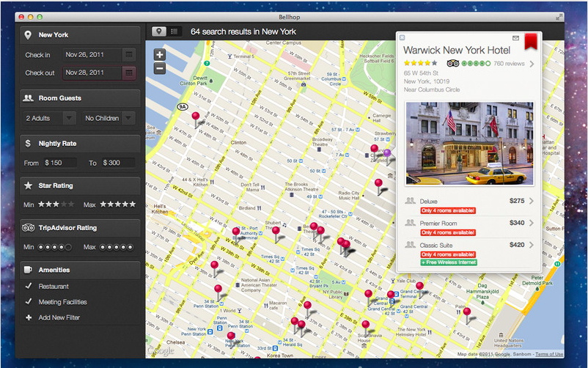Set Max TripAdvisor rating to first circle

(x=103, y=247)
